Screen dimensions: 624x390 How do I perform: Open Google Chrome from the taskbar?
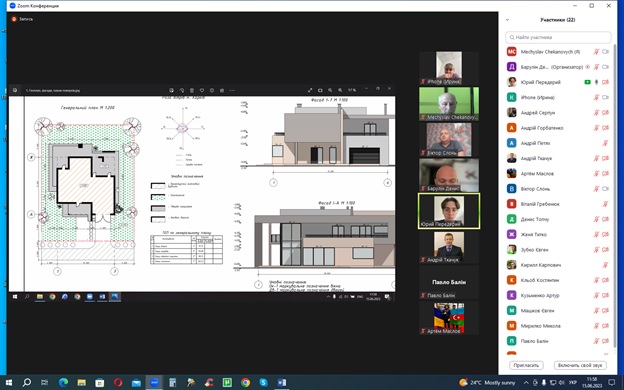[246, 382]
